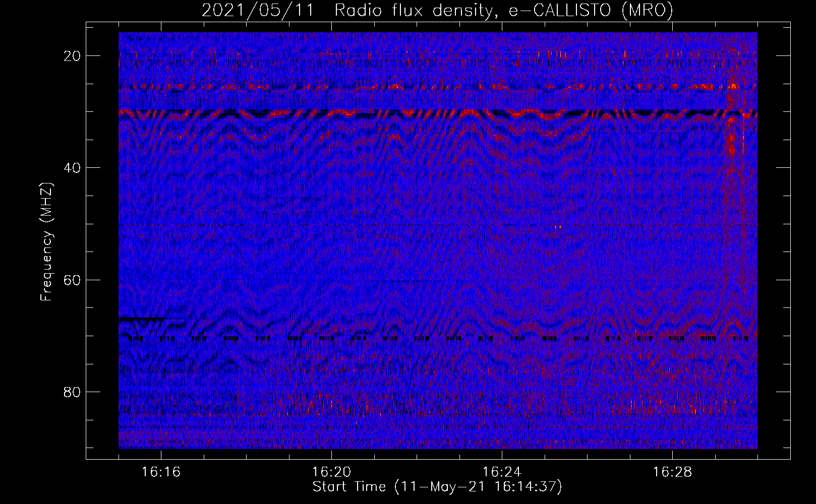This screenshot has height=504, width=816.
Task: Select the 'Frequency (MHZ)' axis label
Action: (x=46, y=242)
